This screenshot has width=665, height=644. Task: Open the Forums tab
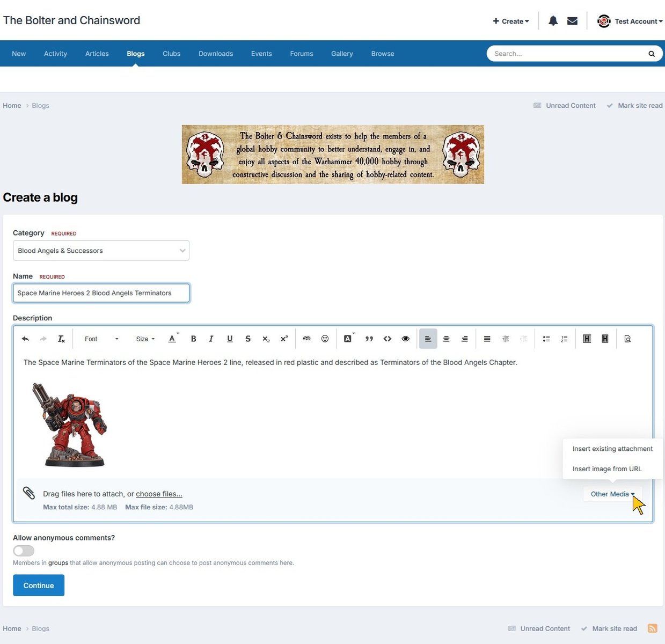(302, 54)
